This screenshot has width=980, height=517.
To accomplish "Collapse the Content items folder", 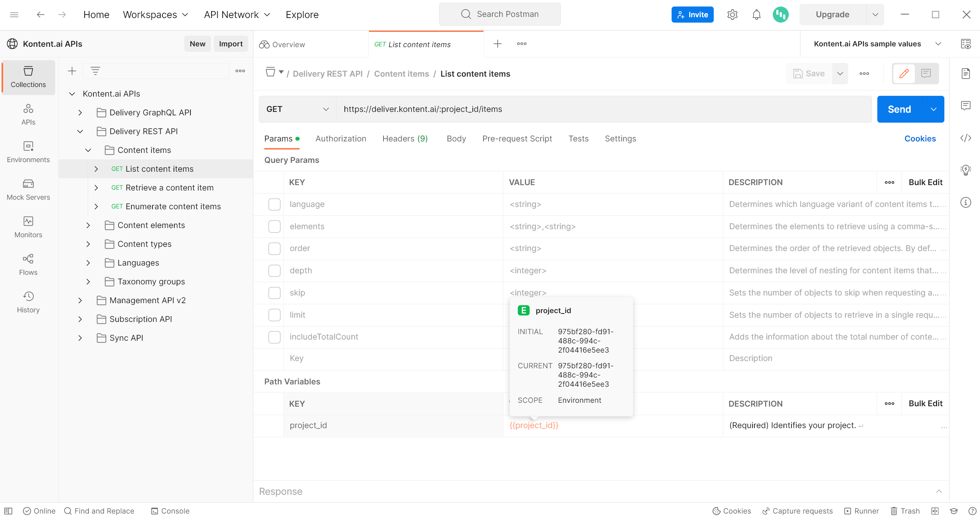I will click(x=88, y=150).
